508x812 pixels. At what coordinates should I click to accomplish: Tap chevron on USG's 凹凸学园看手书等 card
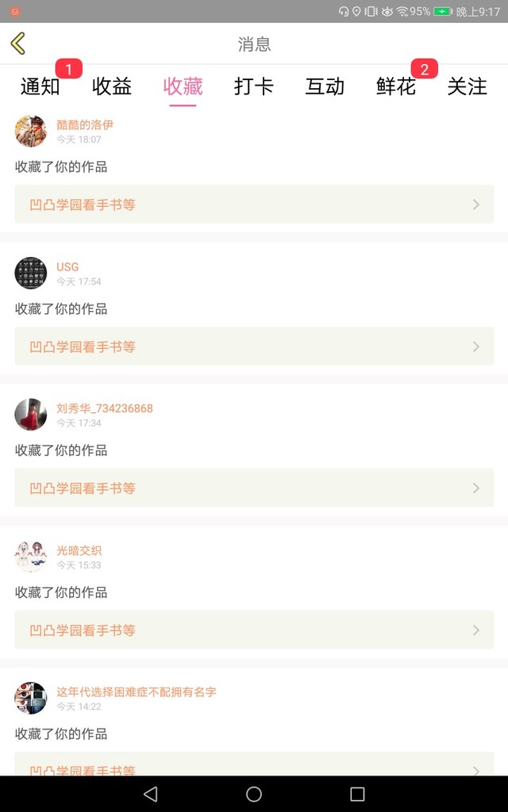[x=476, y=347]
